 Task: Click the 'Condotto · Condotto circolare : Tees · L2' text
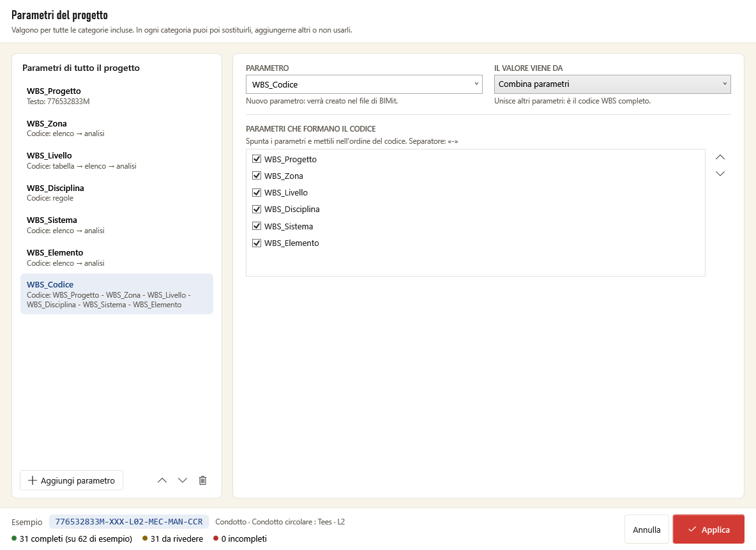(280, 521)
